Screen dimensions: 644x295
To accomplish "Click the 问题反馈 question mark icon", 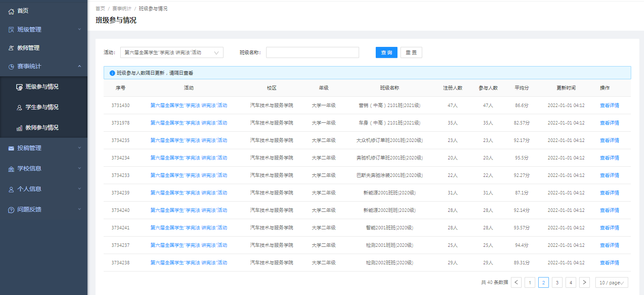I will (x=12, y=210).
